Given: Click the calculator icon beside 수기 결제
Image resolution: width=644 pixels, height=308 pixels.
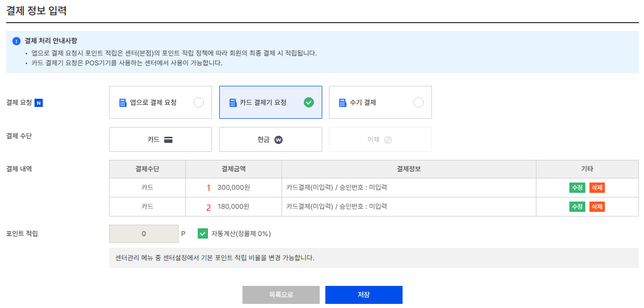Looking at the screenshot, I should pyautogui.click(x=343, y=103).
